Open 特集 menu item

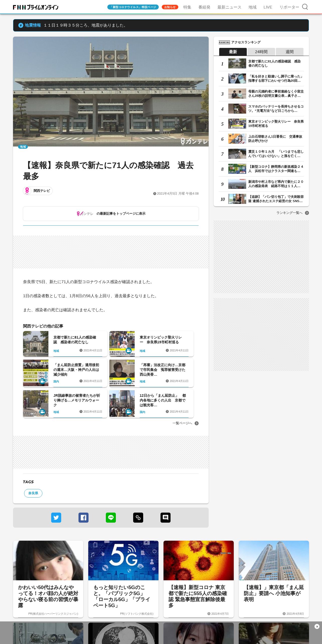pos(187,7)
